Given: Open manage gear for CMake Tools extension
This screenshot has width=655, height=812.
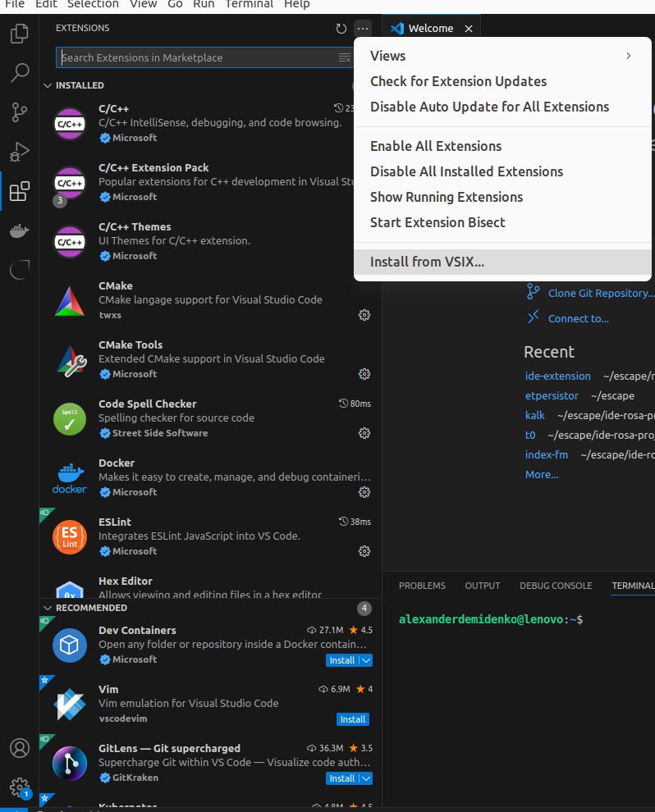Looking at the screenshot, I should [364, 374].
